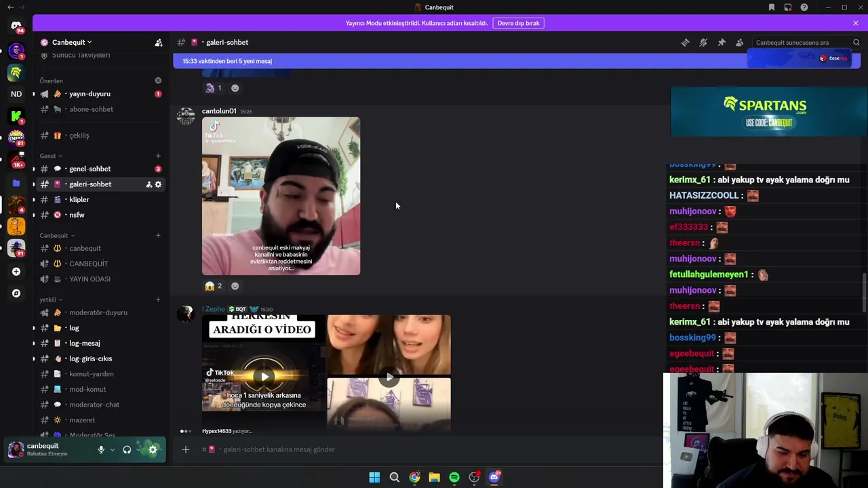The image size is (868, 488).
Task: Add a channel to the yetkili category
Action: point(158,300)
